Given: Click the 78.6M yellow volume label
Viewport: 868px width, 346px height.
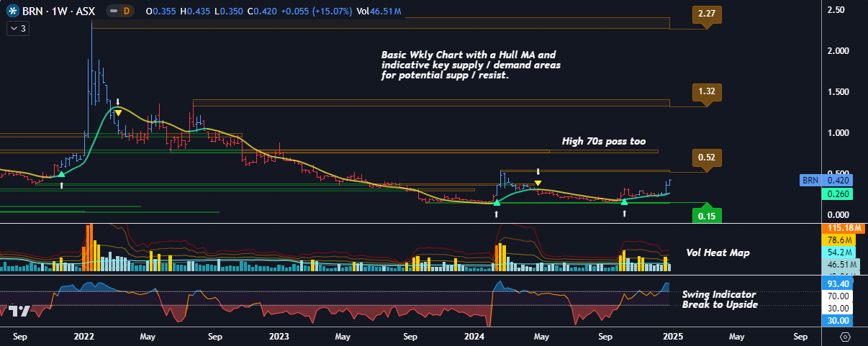Looking at the screenshot, I should click(x=839, y=240).
